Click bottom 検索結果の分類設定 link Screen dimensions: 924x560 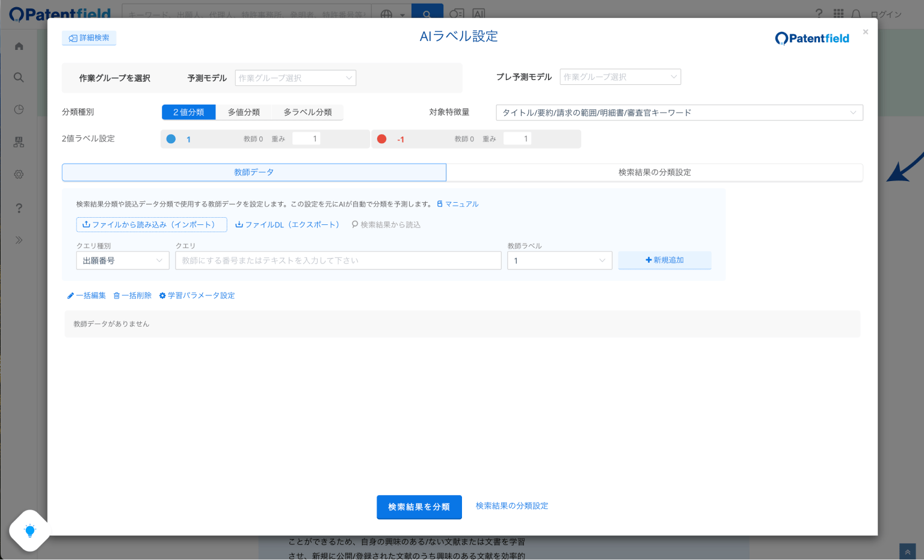click(x=512, y=506)
